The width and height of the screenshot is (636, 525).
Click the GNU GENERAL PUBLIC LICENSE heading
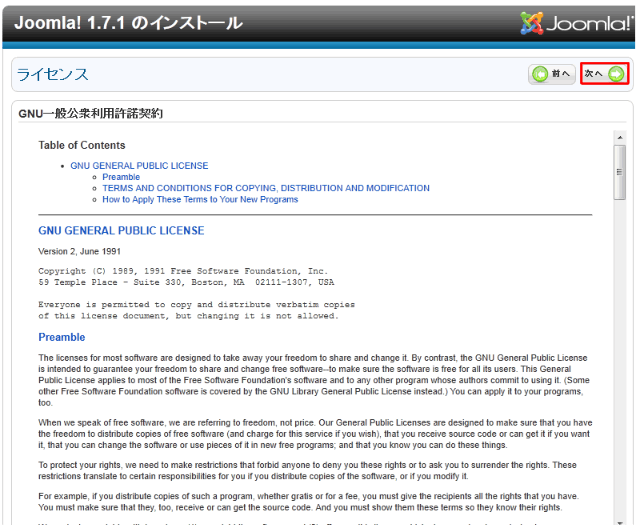[121, 230]
